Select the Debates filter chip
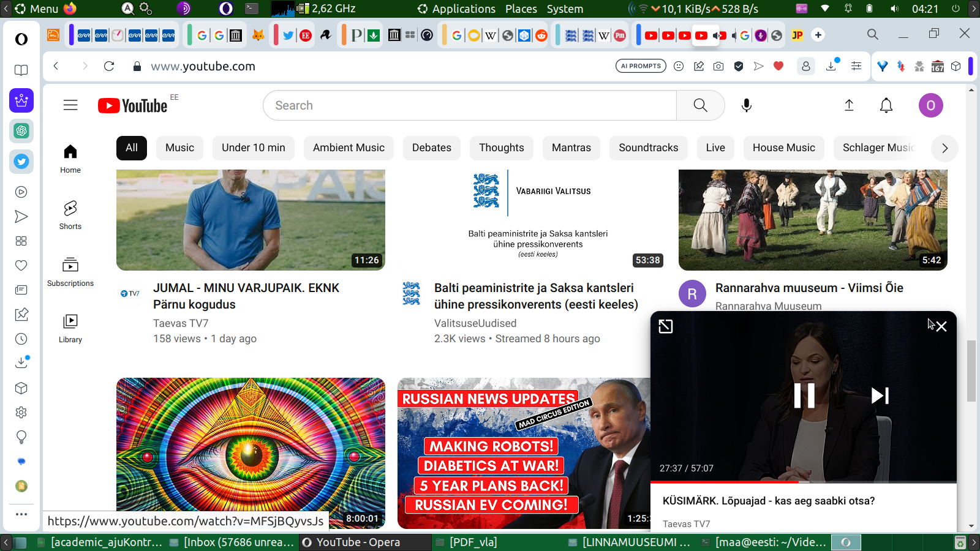Viewport: 980px width, 551px height. click(x=431, y=148)
